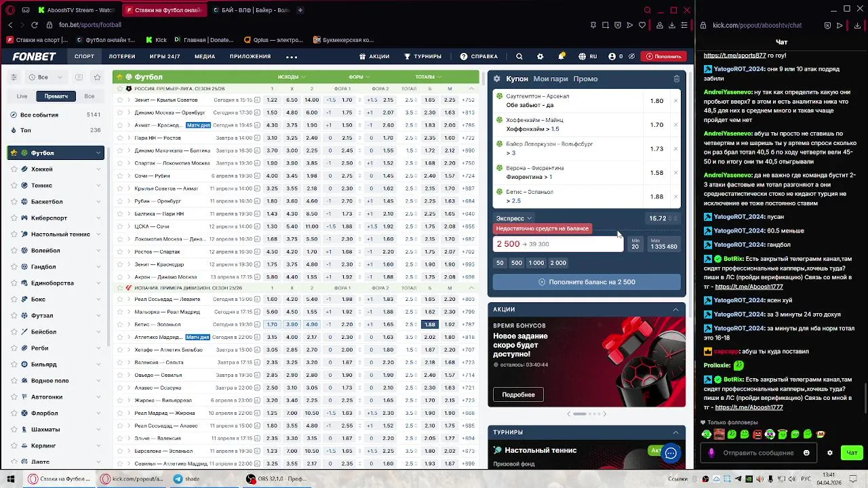Favorite the Хоккей sport with its star
This screenshot has height=488, width=868.
pos(14,169)
